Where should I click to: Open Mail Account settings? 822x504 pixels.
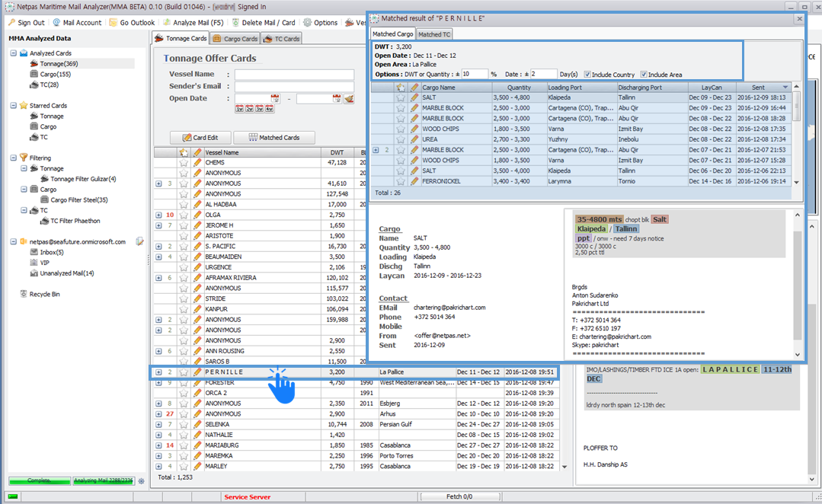[77, 23]
